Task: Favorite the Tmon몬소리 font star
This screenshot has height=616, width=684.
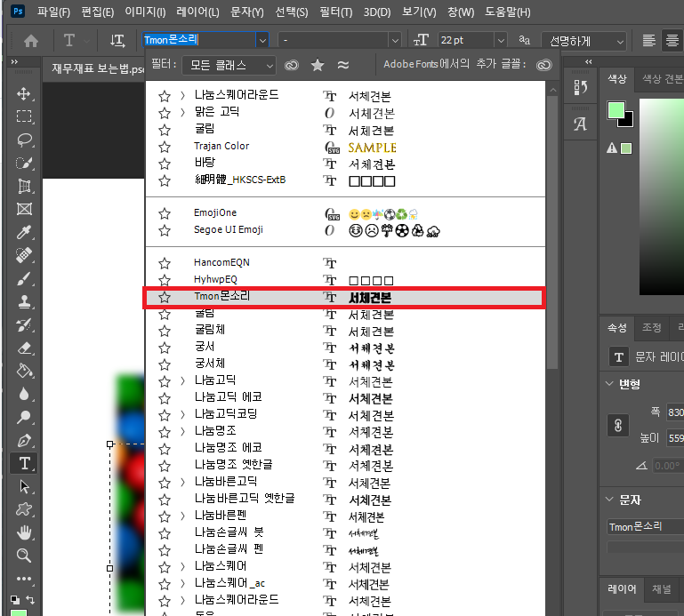Action: (x=165, y=297)
